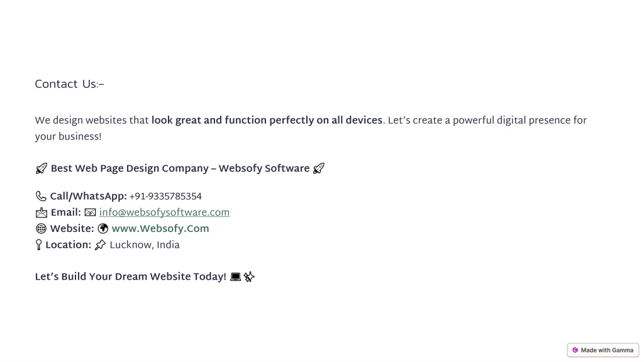Click the location pin icon before Location

(38, 244)
